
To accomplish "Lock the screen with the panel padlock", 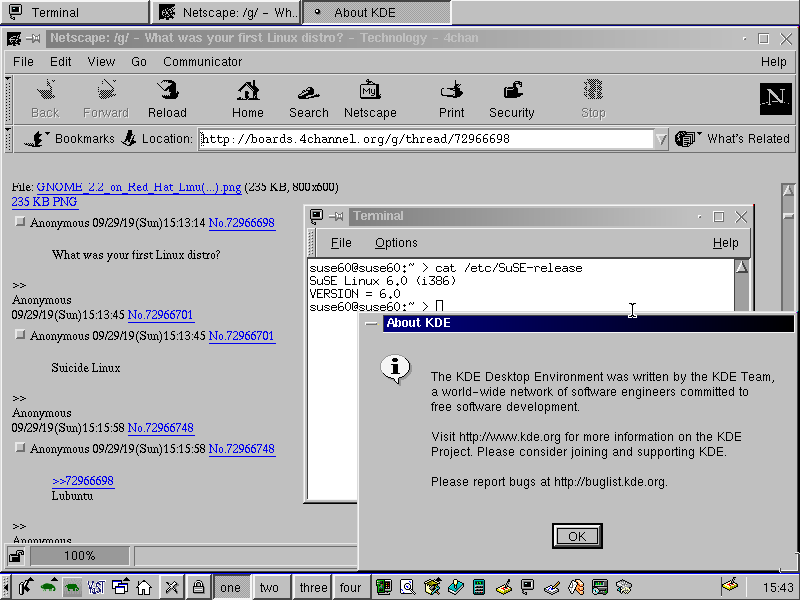I will [198, 587].
